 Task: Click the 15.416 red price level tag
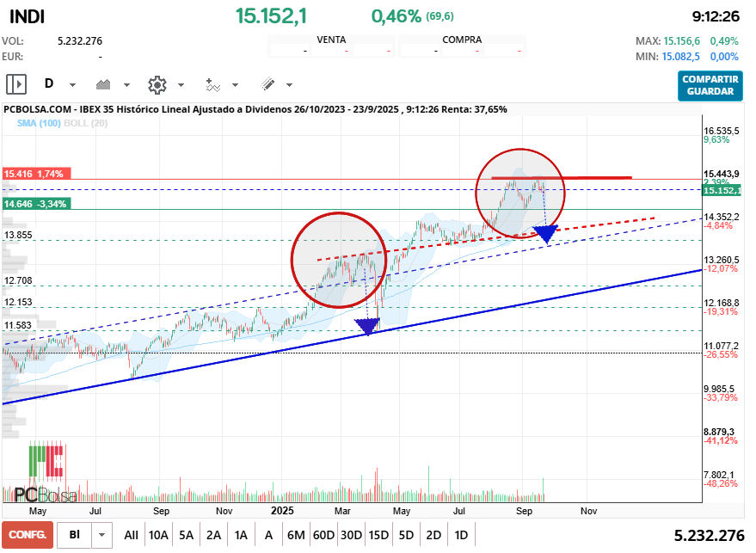(x=34, y=174)
